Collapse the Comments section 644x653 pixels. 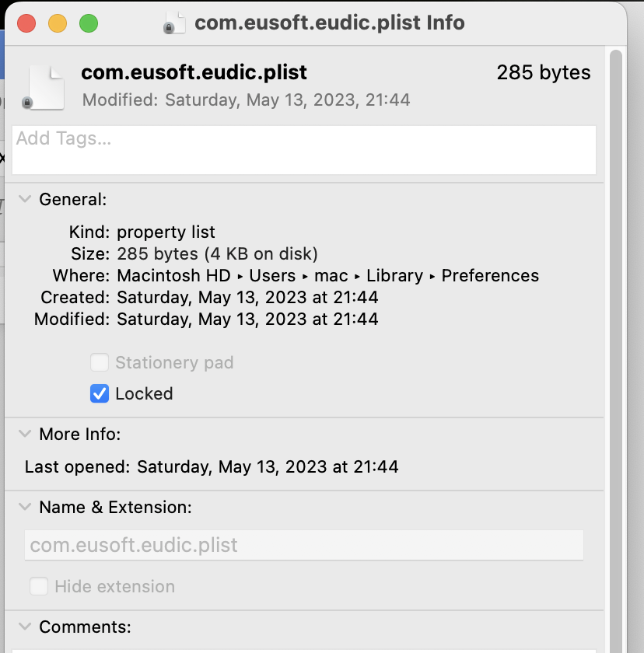click(25, 627)
